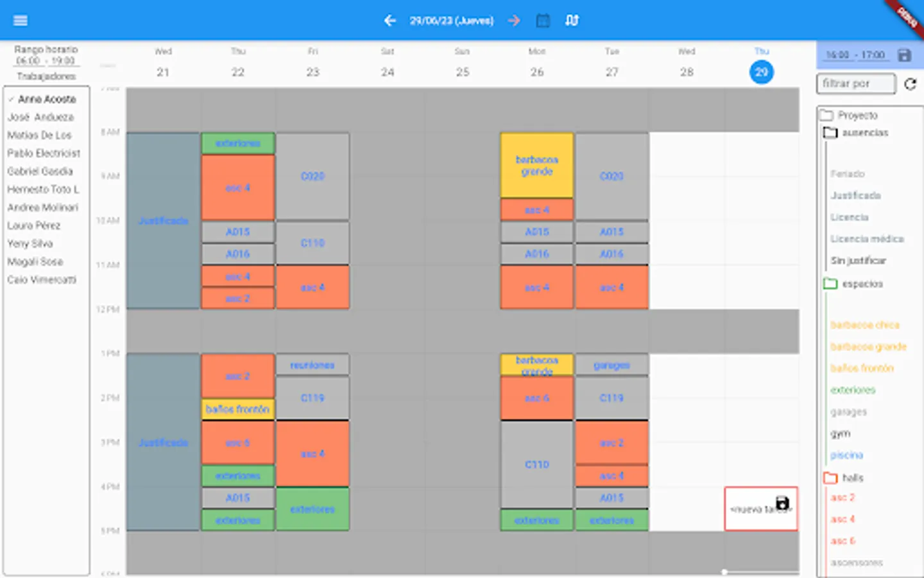Open the hamburger menu
This screenshot has width=924, height=578.
click(x=21, y=21)
